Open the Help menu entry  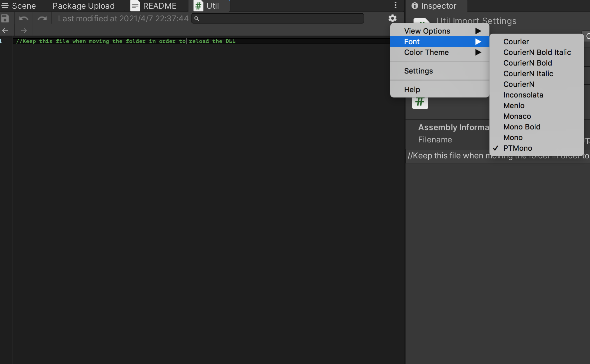[412, 89]
